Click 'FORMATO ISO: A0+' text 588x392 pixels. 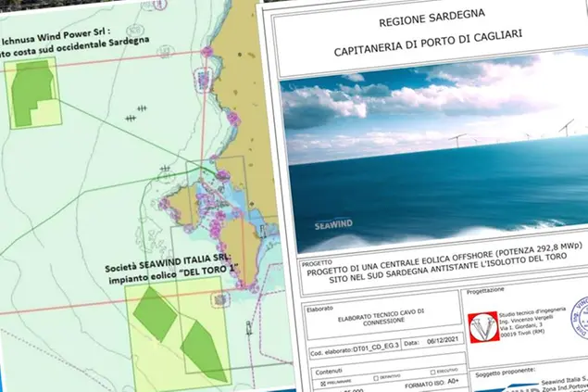click(x=432, y=384)
